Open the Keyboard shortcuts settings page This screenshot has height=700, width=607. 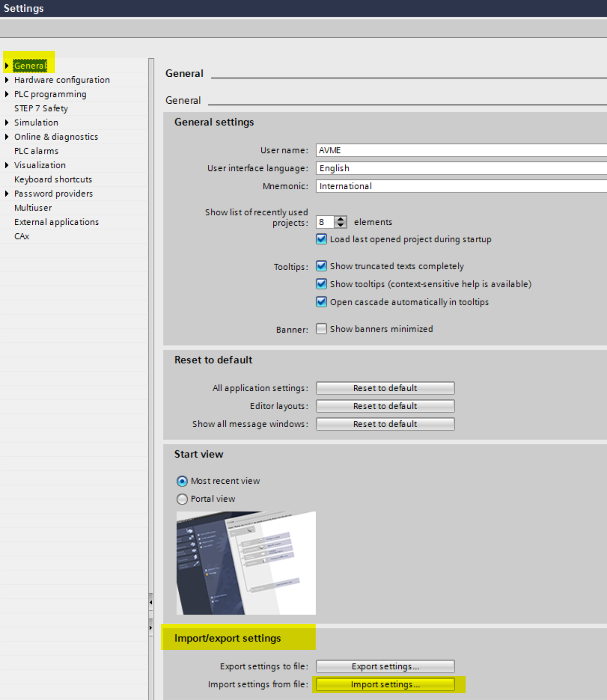(53, 179)
